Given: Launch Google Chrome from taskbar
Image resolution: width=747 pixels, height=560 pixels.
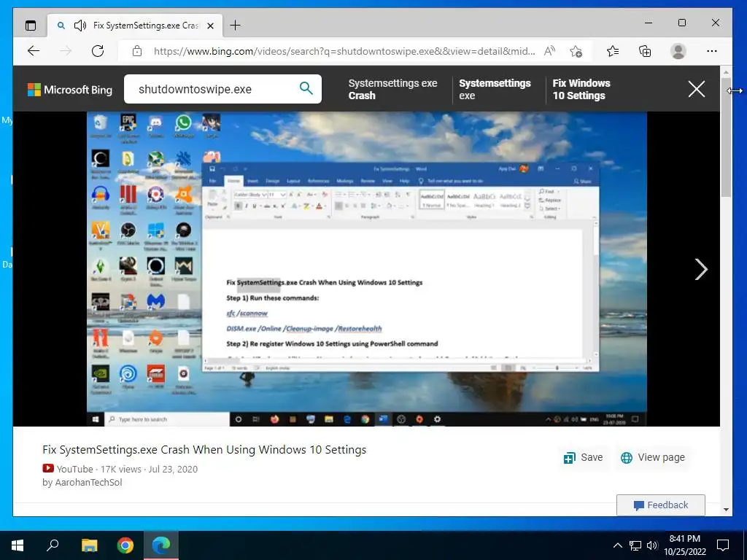Looking at the screenshot, I should click(x=125, y=545).
